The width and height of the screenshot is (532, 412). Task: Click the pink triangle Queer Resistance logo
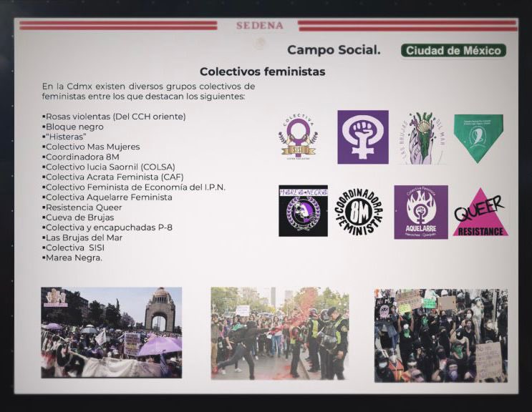pos(480,212)
